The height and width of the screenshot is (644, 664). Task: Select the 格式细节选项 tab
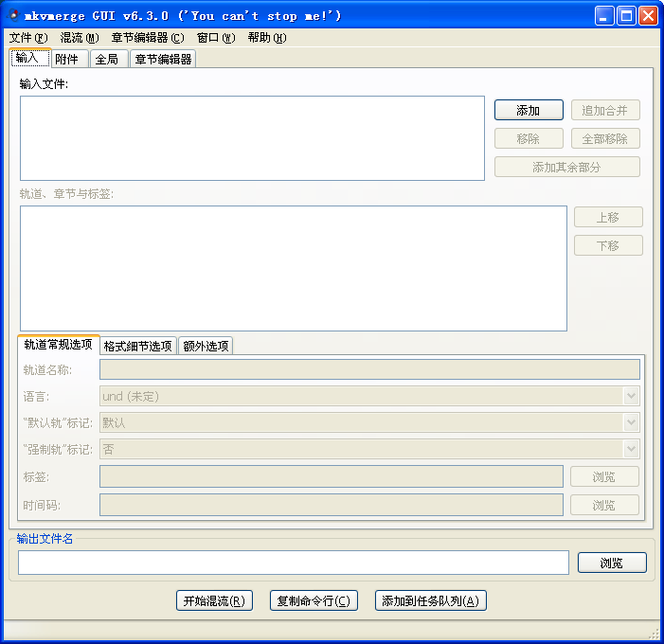(138, 346)
